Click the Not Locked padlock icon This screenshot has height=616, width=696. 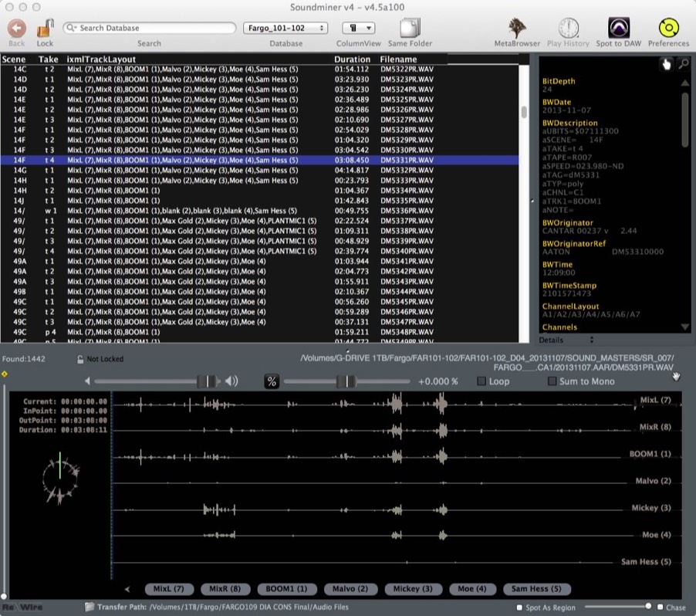coord(80,359)
